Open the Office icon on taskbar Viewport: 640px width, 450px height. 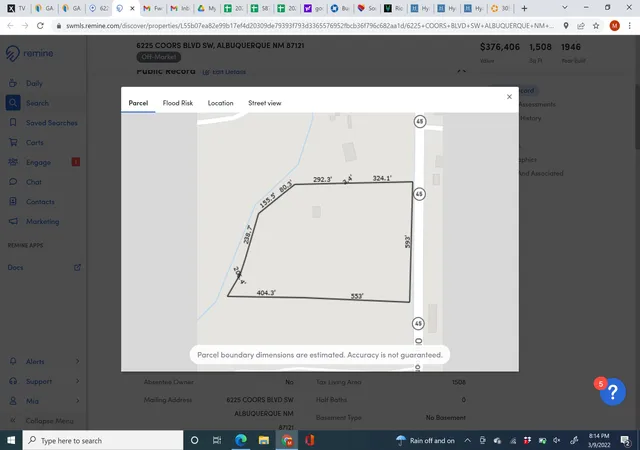[x=309, y=440]
